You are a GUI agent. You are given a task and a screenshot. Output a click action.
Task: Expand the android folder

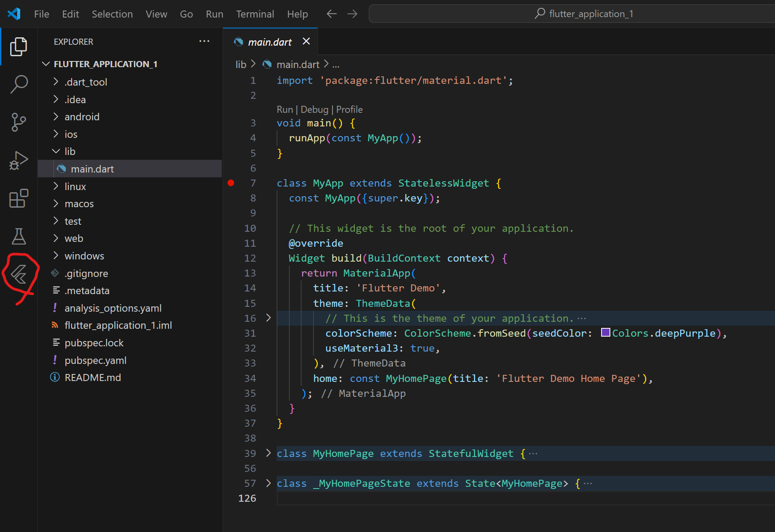[x=130, y=117]
